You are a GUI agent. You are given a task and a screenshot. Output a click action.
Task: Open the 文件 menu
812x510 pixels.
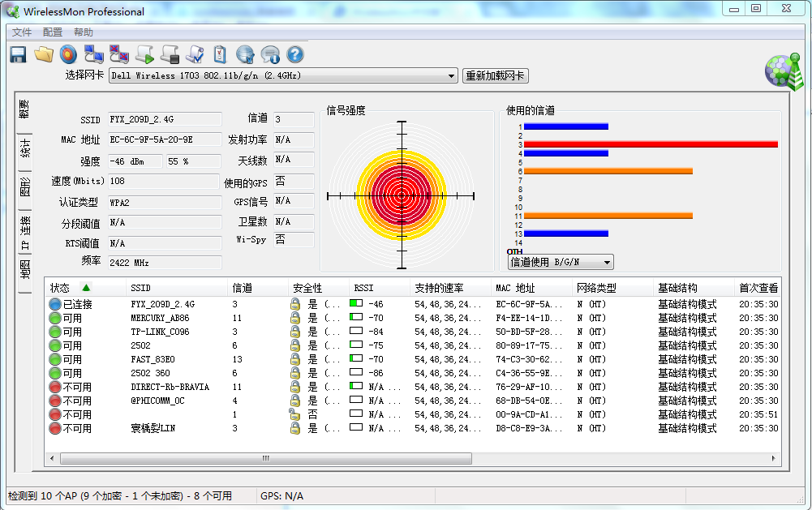tap(22, 32)
